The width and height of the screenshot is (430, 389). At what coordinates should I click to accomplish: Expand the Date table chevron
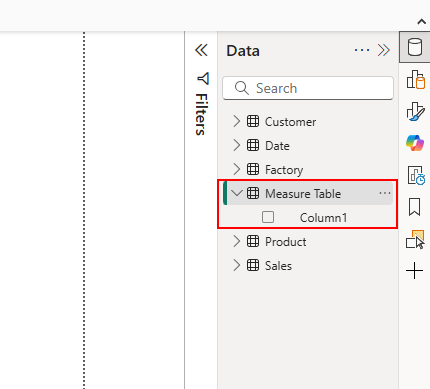[236, 145]
